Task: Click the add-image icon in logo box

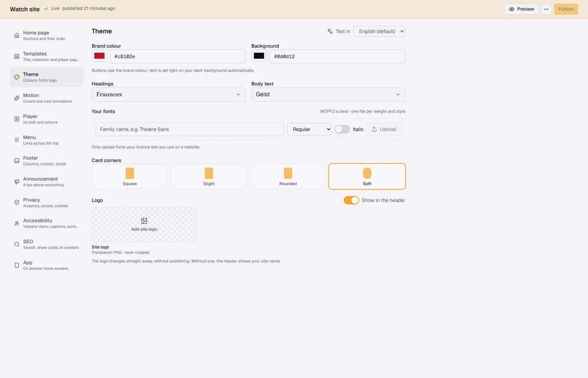Action: pos(144,221)
